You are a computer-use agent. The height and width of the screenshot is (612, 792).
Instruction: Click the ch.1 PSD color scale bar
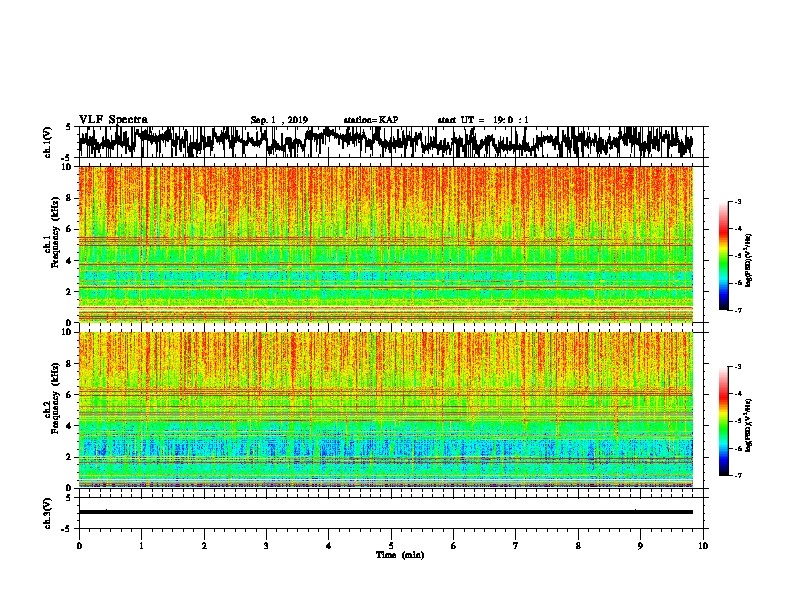(x=724, y=256)
